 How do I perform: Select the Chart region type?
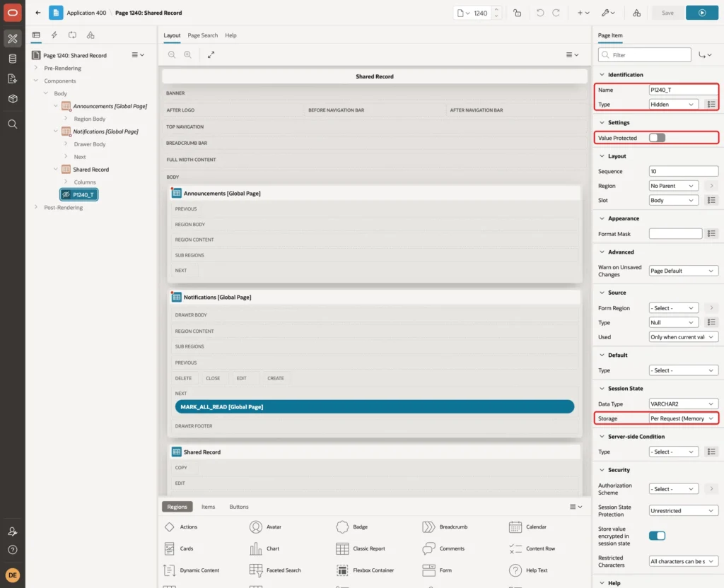[264, 548]
